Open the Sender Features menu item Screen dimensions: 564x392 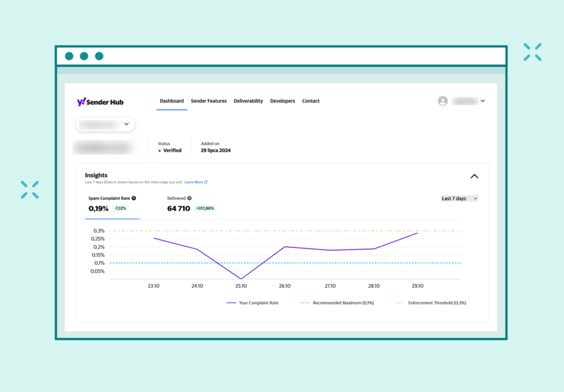point(209,101)
